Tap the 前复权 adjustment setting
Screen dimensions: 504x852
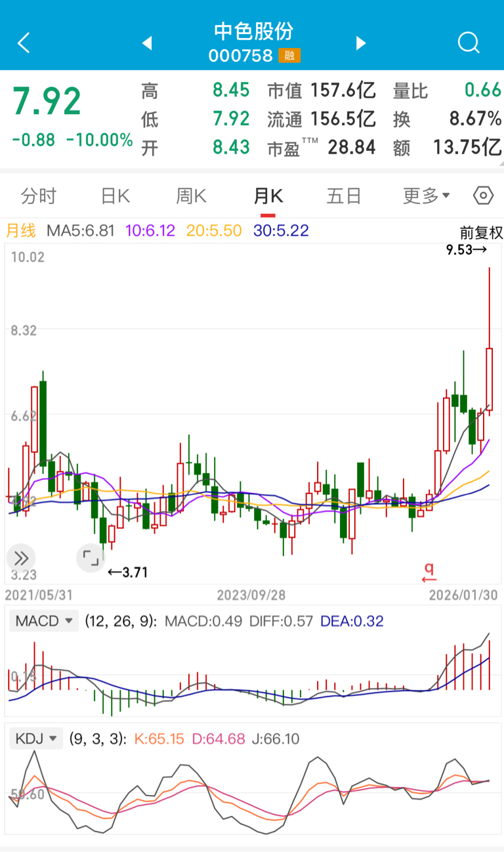(481, 232)
